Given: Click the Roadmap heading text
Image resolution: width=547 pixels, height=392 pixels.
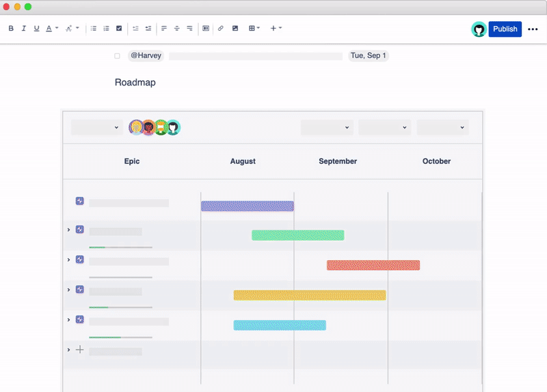Looking at the screenshot, I should pyautogui.click(x=135, y=82).
